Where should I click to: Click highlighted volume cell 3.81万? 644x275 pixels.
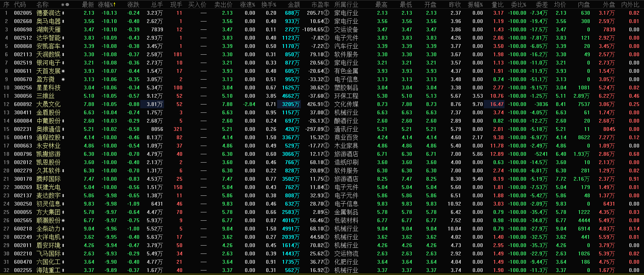(152, 104)
